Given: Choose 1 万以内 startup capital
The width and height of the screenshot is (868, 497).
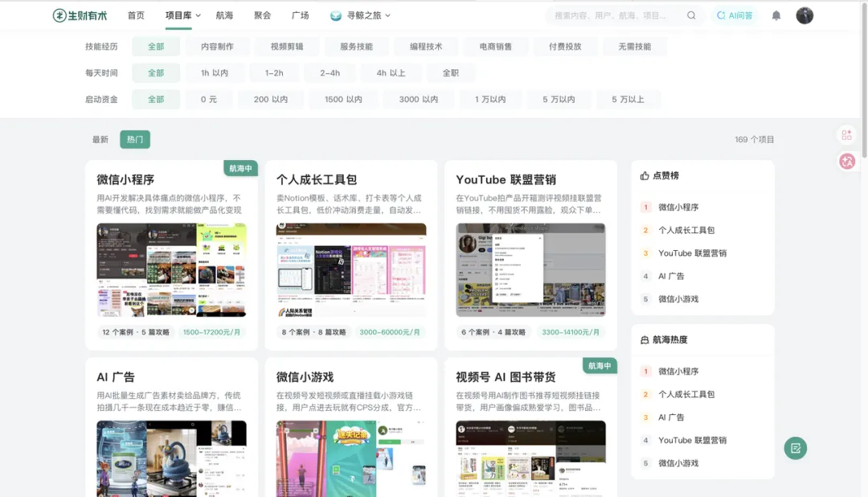Looking at the screenshot, I should point(490,99).
